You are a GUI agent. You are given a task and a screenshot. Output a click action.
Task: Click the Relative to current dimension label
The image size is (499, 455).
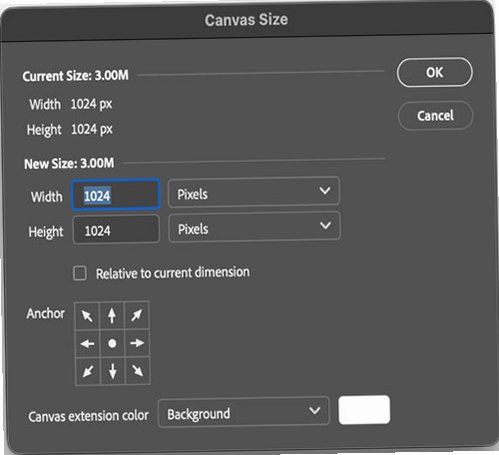click(173, 273)
